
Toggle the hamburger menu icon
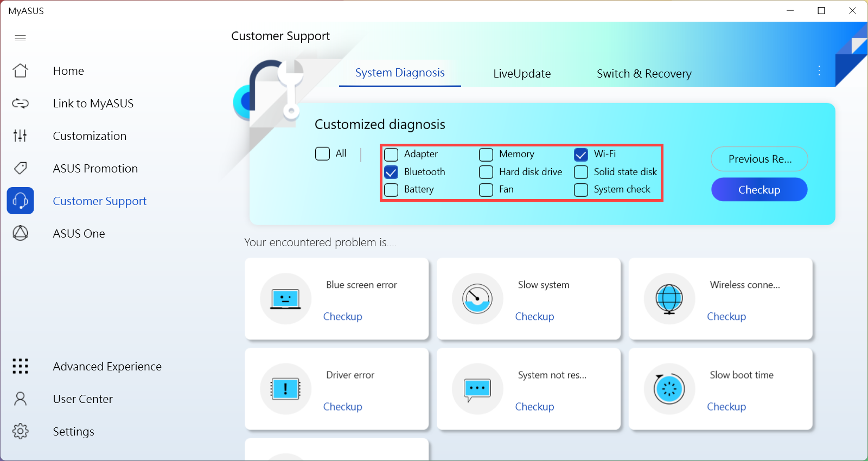[x=20, y=38]
